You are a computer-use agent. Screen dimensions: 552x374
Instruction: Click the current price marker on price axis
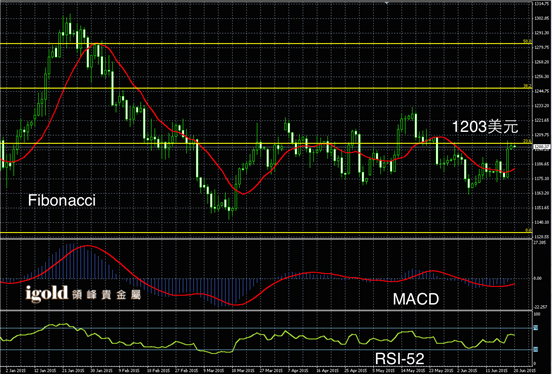(x=541, y=147)
